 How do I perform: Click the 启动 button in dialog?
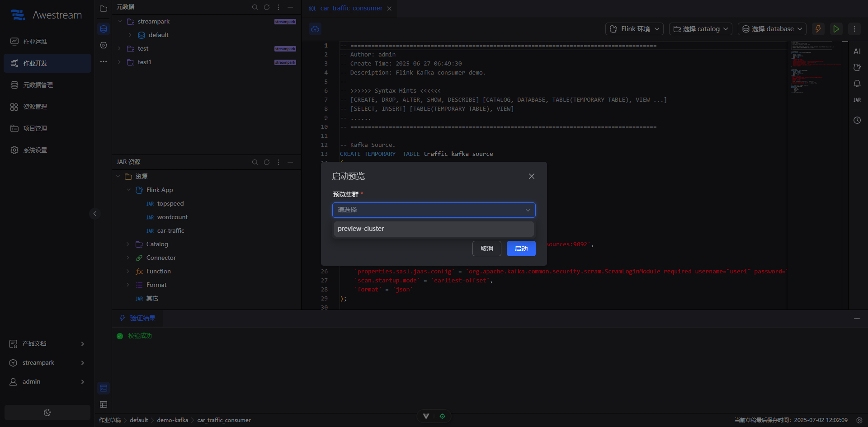point(521,249)
